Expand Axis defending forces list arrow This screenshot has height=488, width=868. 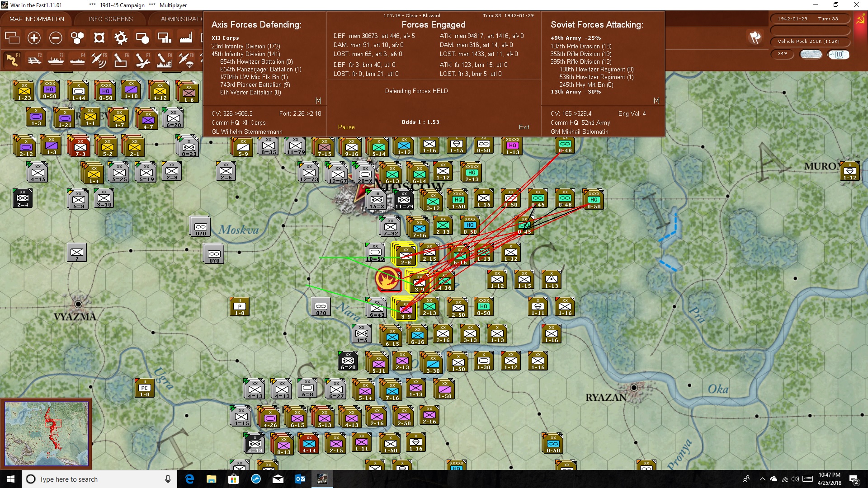coord(318,100)
